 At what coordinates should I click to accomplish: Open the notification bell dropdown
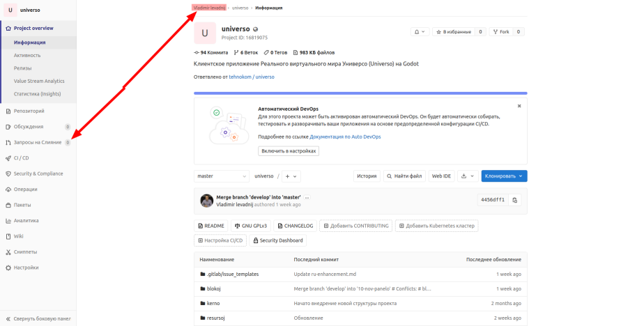point(420,31)
